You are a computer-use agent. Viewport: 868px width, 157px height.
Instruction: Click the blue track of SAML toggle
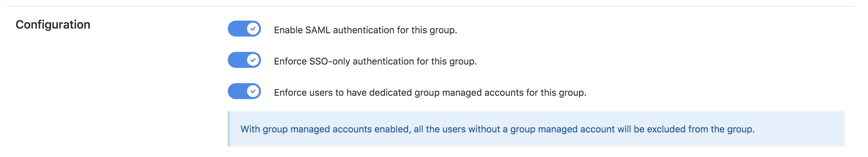click(237, 29)
